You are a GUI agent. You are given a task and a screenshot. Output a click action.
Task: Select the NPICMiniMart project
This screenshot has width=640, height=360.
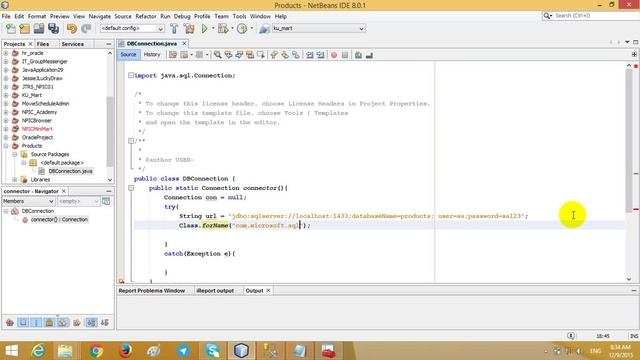coord(37,129)
